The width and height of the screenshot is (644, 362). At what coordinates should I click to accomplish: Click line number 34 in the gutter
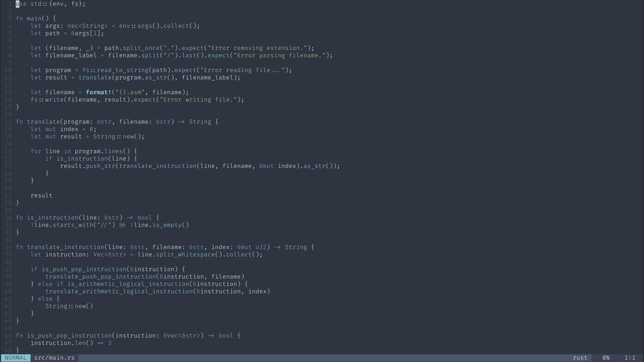coord(8,247)
